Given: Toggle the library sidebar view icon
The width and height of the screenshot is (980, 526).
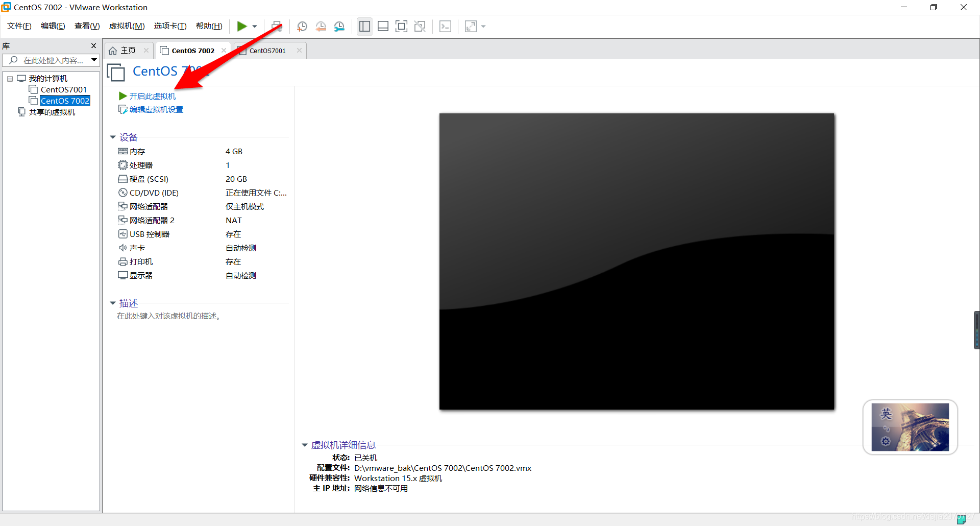Looking at the screenshot, I should (364, 26).
